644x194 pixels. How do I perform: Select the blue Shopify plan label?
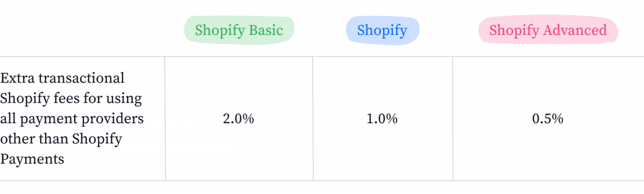click(x=382, y=30)
